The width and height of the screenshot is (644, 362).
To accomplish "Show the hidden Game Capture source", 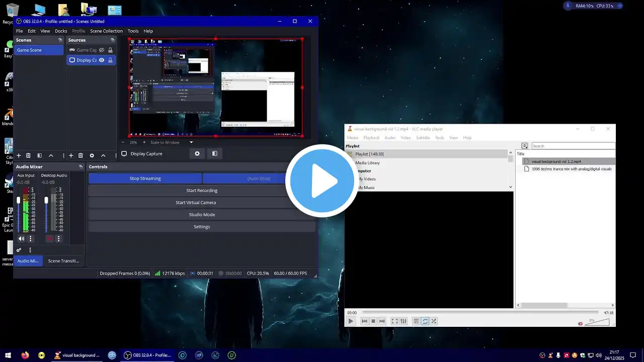I will pos(102,50).
